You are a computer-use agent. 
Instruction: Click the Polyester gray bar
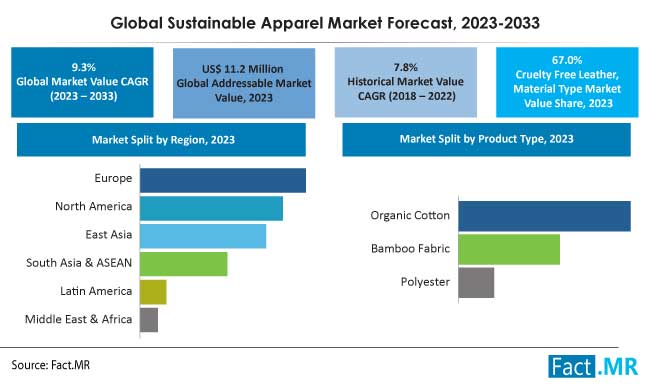pyautogui.click(x=476, y=283)
